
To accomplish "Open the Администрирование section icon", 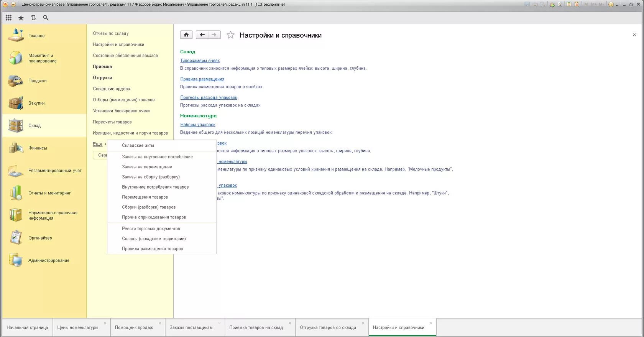I will pyautogui.click(x=16, y=260).
